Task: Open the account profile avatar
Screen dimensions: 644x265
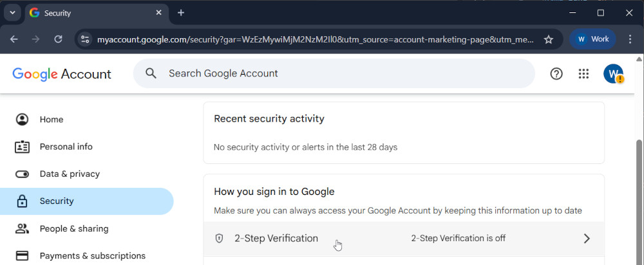Action: coord(613,74)
